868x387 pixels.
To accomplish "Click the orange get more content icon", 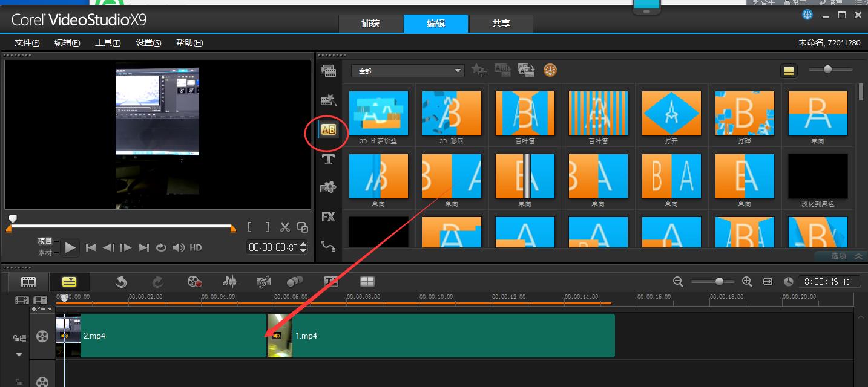I will [550, 70].
